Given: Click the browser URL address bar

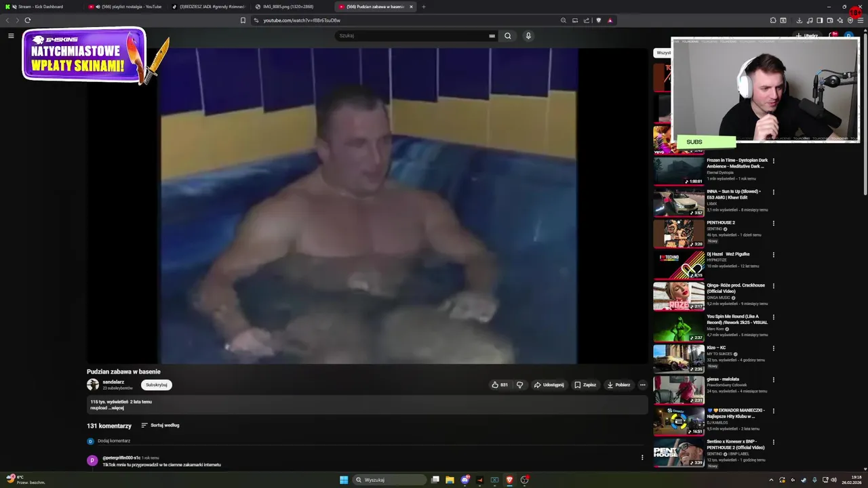Looking at the screenshot, I should pos(407,20).
